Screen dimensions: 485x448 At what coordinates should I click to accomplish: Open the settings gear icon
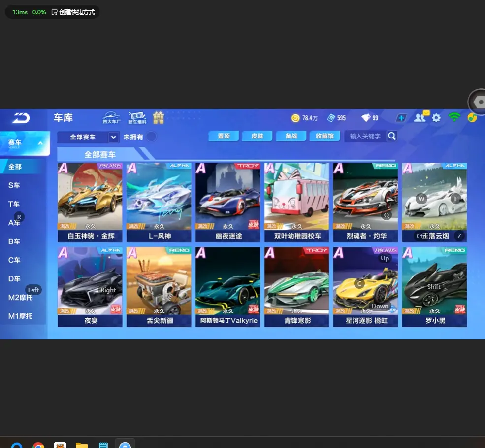pyautogui.click(x=436, y=118)
